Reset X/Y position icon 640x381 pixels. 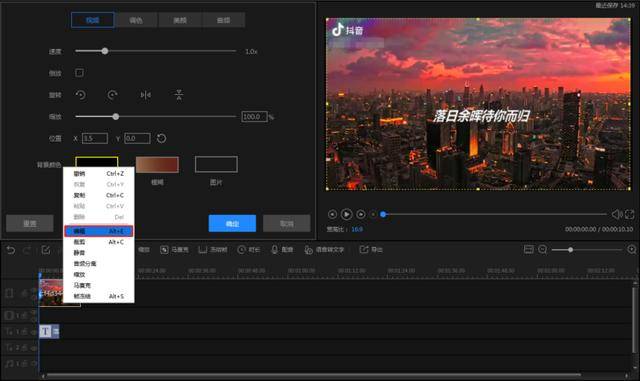click(x=161, y=138)
